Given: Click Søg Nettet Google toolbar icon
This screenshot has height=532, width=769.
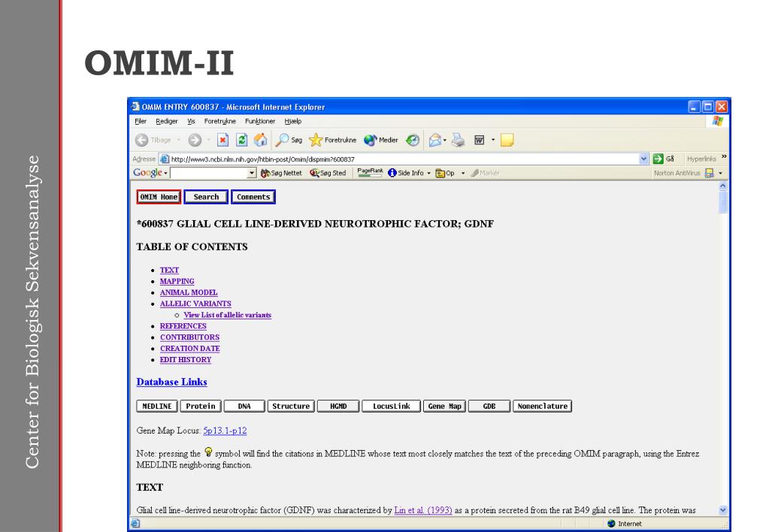Looking at the screenshot, I should coord(265,173).
